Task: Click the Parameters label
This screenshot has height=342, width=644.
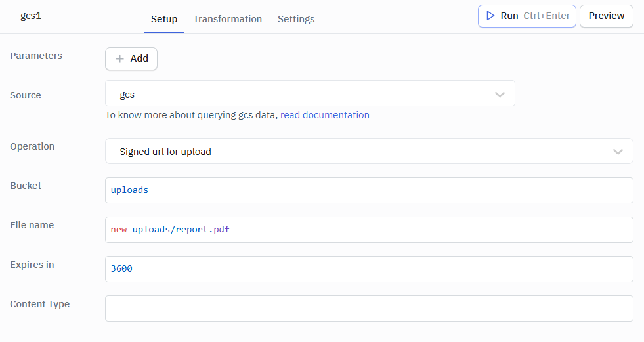Action: [36, 56]
